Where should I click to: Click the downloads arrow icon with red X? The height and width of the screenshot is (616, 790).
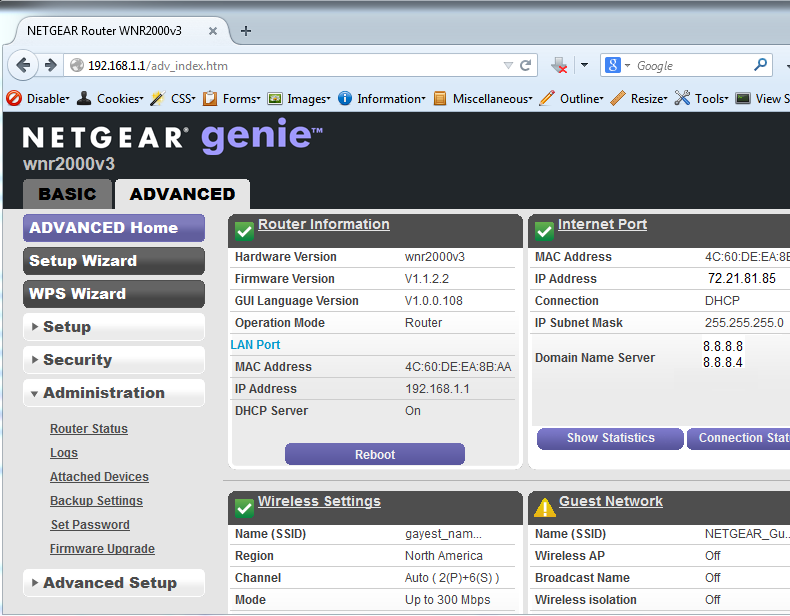[559, 65]
